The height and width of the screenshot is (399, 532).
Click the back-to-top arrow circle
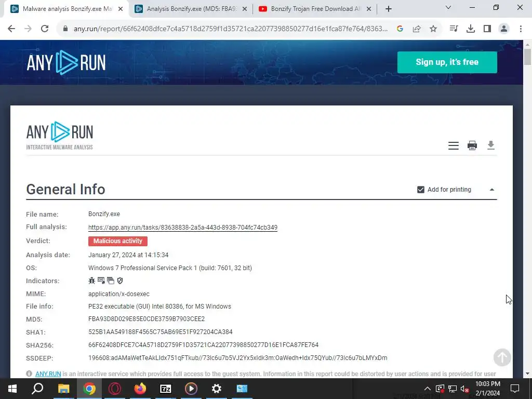[x=502, y=357]
